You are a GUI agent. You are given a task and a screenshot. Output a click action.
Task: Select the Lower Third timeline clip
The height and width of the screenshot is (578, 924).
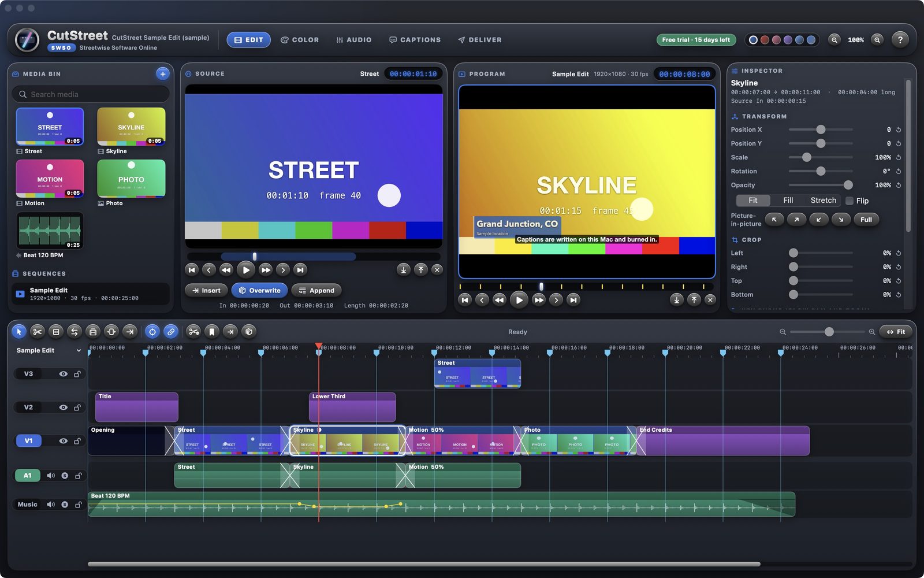coord(352,407)
